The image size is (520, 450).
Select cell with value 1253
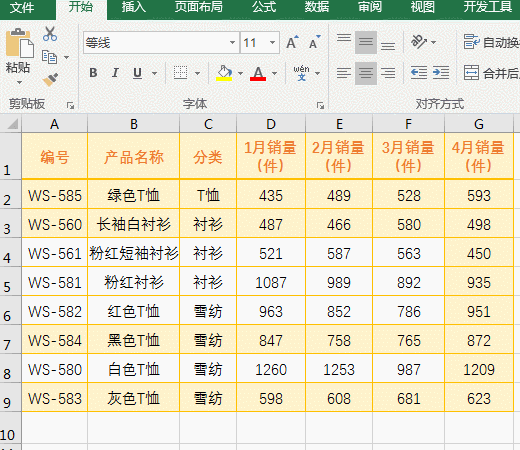pos(339,369)
